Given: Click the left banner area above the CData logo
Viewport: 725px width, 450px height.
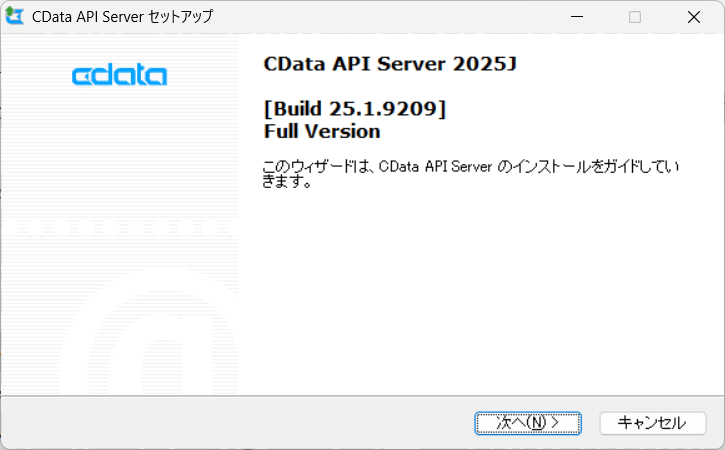Looking at the screenshot, I should tap(120, 46).
